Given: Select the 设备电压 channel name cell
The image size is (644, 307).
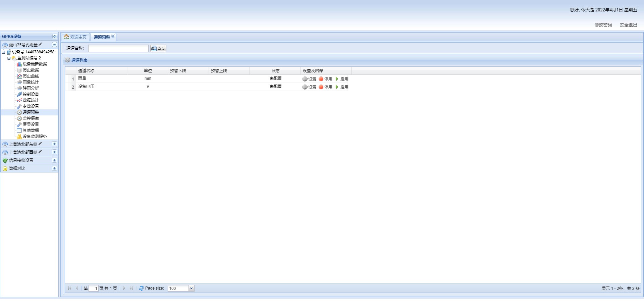Looking at the screenshot, I should tap(102, 87).
